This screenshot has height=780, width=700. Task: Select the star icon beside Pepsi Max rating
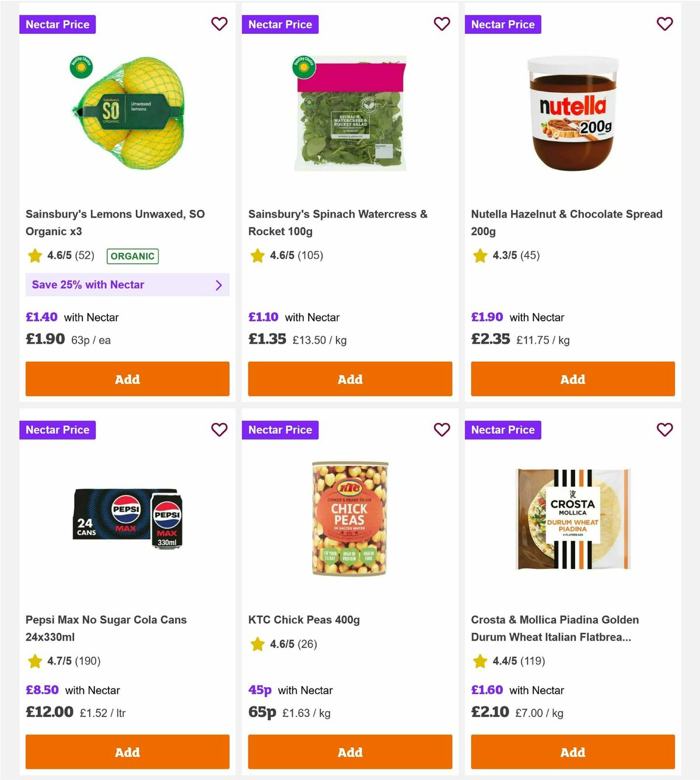[x=34, y=662]
